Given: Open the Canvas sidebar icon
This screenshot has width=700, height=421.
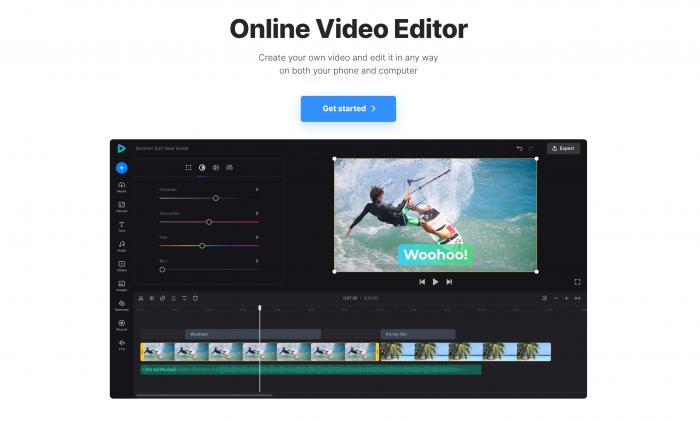Looking at the screenshot, I should 121,206.
